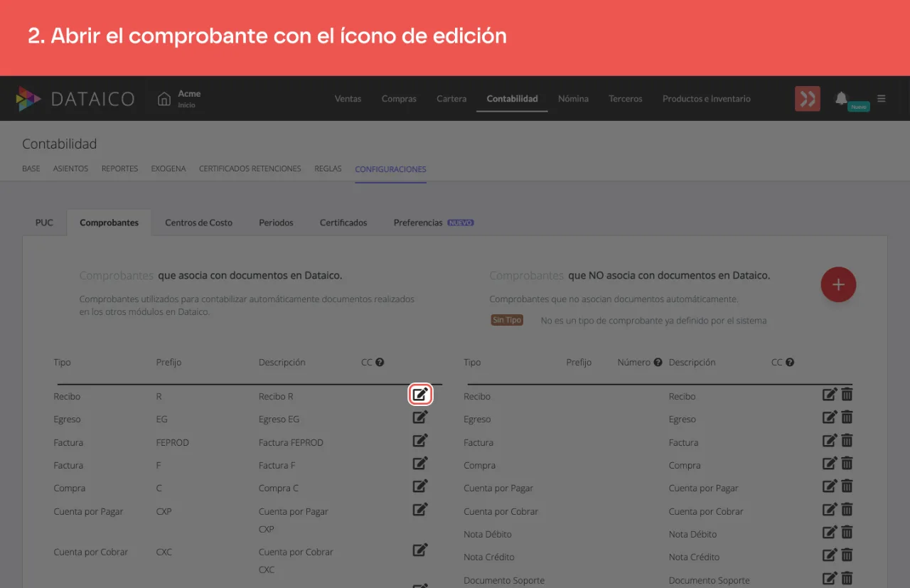Delete the unassociated Cuenta por Pagar comprobante
This screenshot has height=588, width=910.
pos(847,486)
